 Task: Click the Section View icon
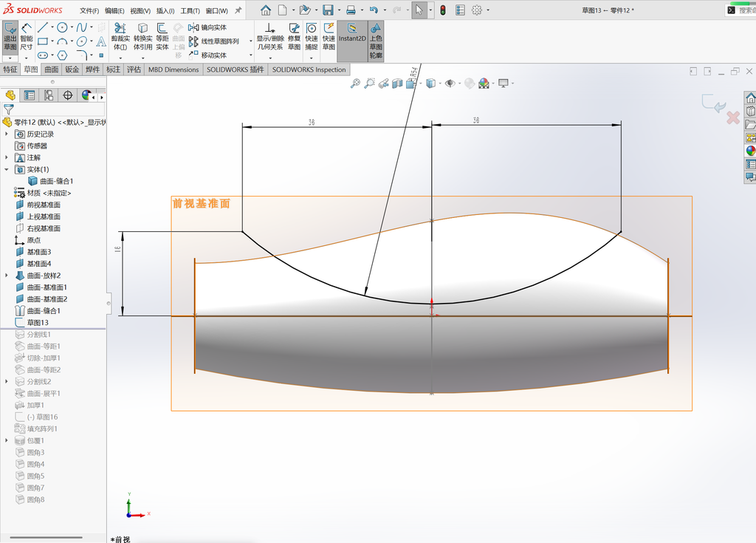(x=397, y=83)
